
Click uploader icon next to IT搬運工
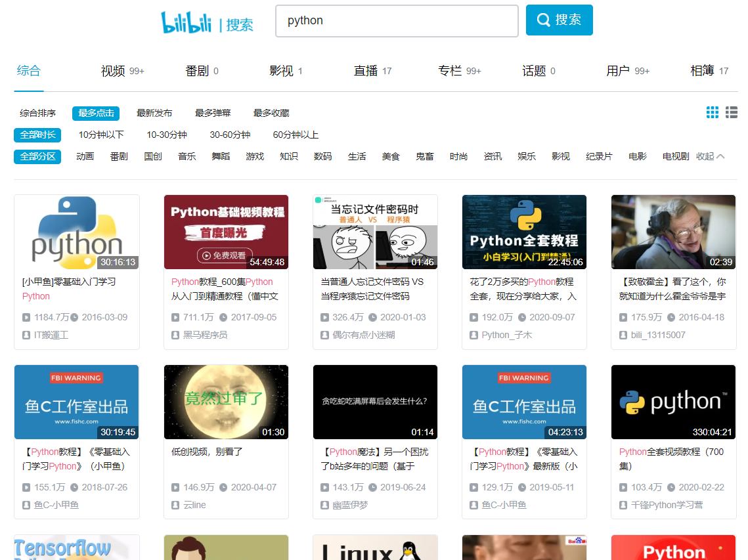pyautogui.click(x=26, y=335)
